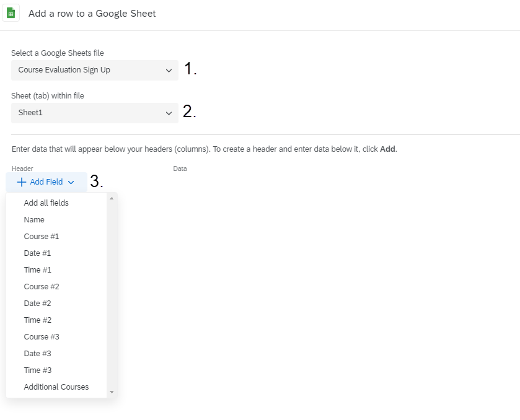
Task: Choose Add all fields from the menu
Action: pyautogui.click(x=46, y=203)
